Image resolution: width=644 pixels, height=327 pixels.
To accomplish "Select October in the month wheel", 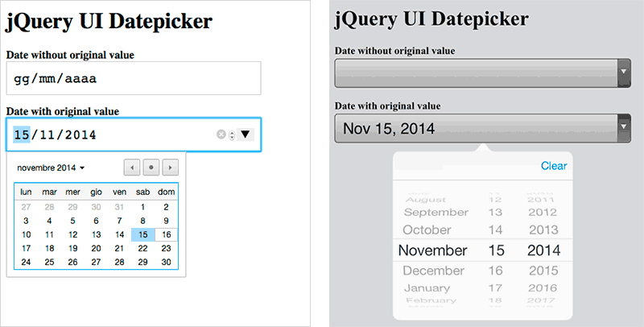I will 433,230.
